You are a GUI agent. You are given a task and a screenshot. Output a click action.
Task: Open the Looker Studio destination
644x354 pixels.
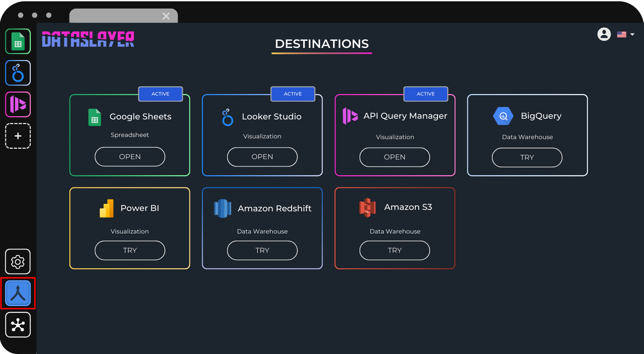262,157
